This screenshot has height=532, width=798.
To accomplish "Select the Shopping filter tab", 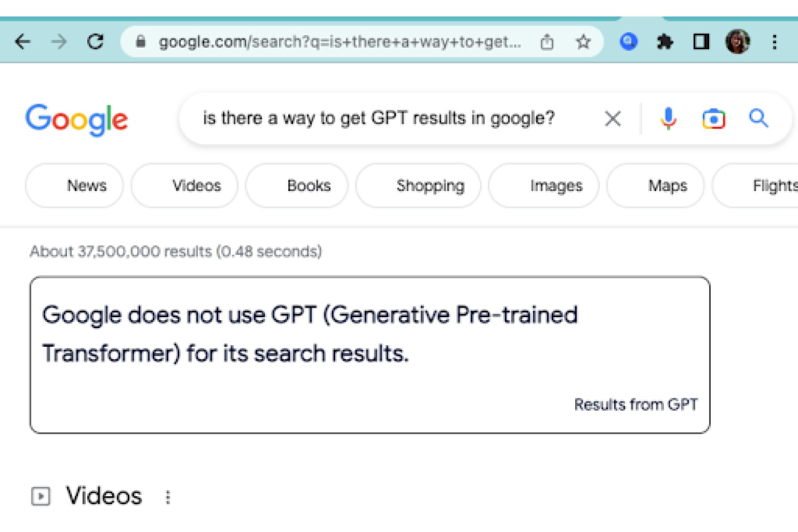I will (x=418, y=186).
